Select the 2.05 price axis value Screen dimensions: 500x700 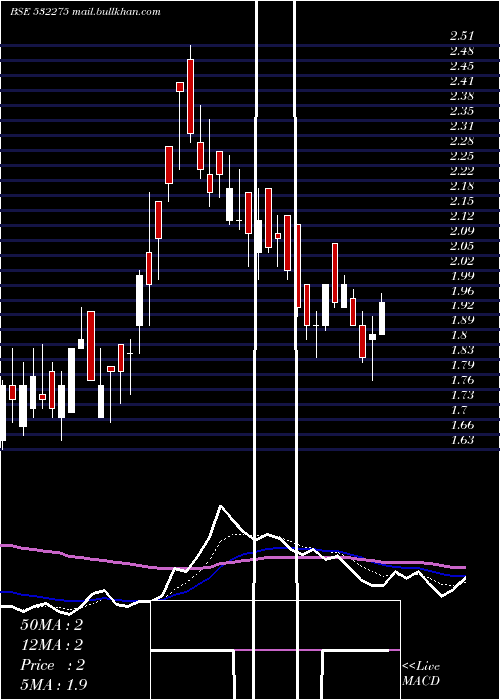click(462, 246)
